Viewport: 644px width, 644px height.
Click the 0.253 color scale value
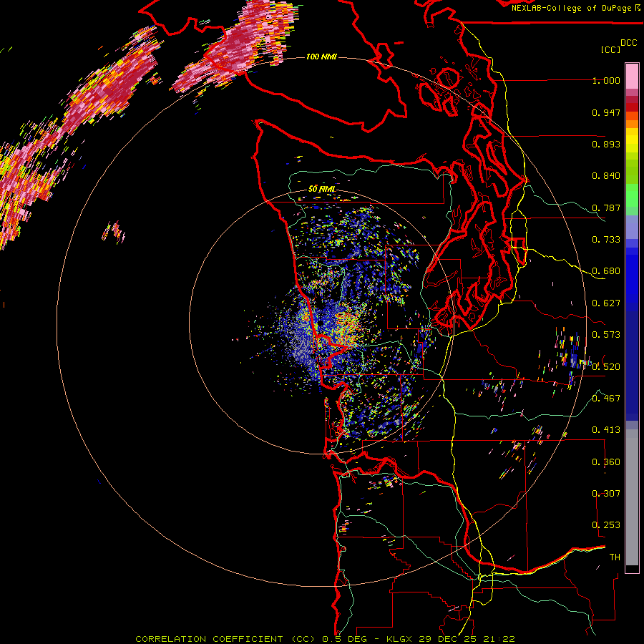tap(606, 525)
